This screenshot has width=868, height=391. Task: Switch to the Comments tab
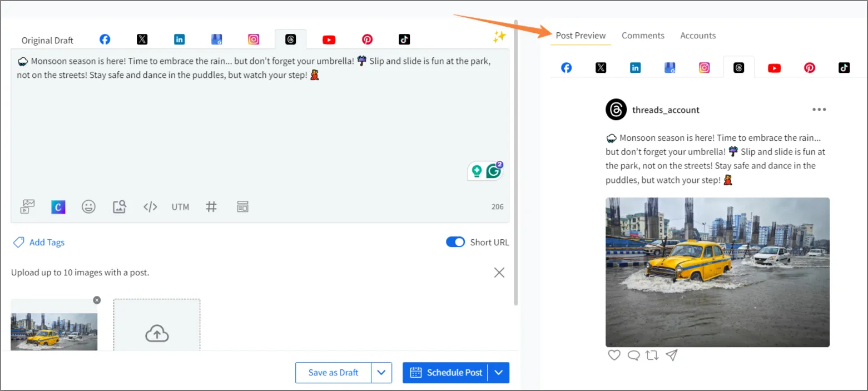pos(643,36)
